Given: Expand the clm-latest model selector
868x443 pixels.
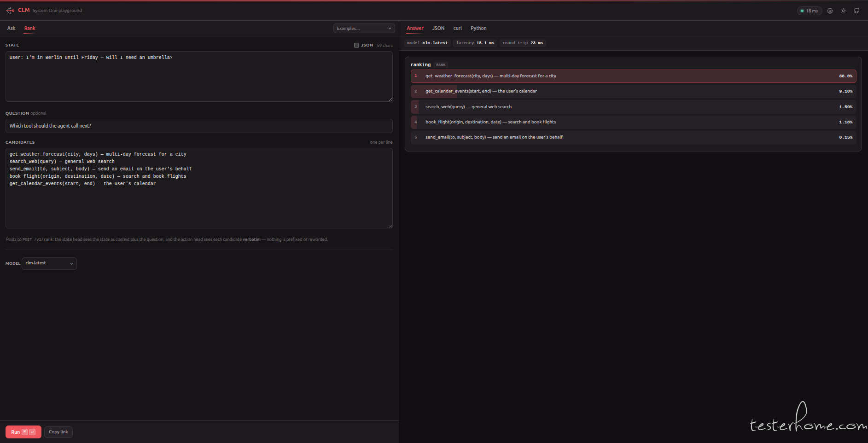Looking at the screenshot, I should point(49,263).
